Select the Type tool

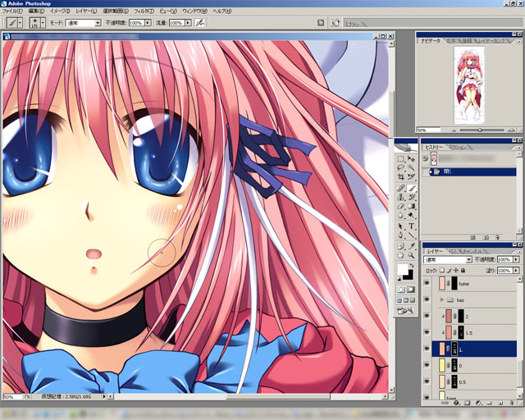[x=411, y=226]
